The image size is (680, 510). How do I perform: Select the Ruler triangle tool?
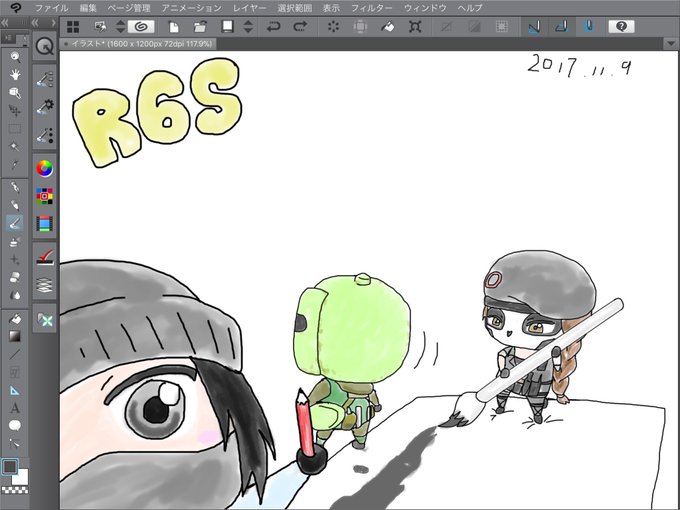pos(15,390)
